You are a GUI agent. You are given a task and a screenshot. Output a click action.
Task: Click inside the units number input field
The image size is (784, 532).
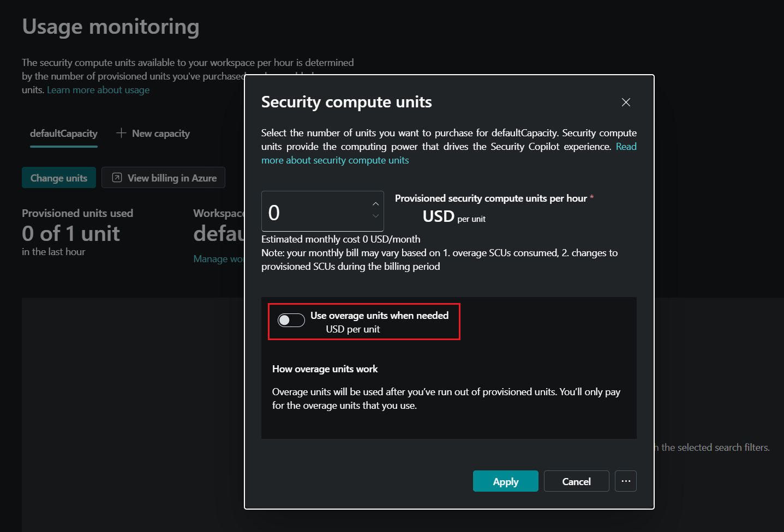311,211
